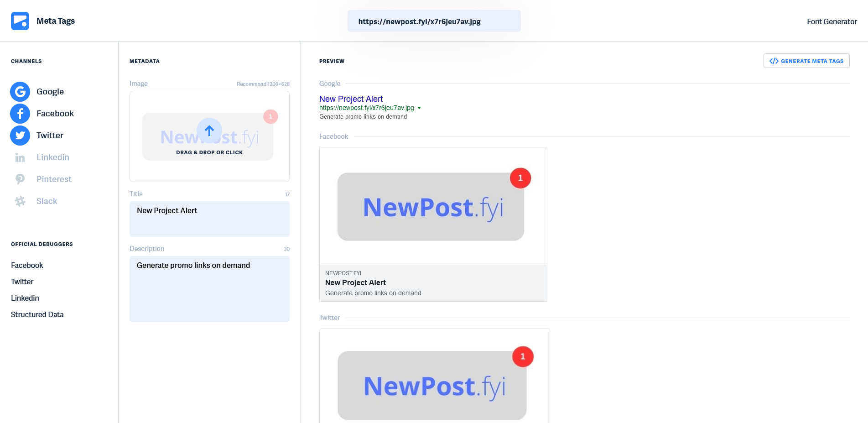This screenshot has width=868, height=423.
Task: Click the Facebook card description text
Action: point(373,293)
